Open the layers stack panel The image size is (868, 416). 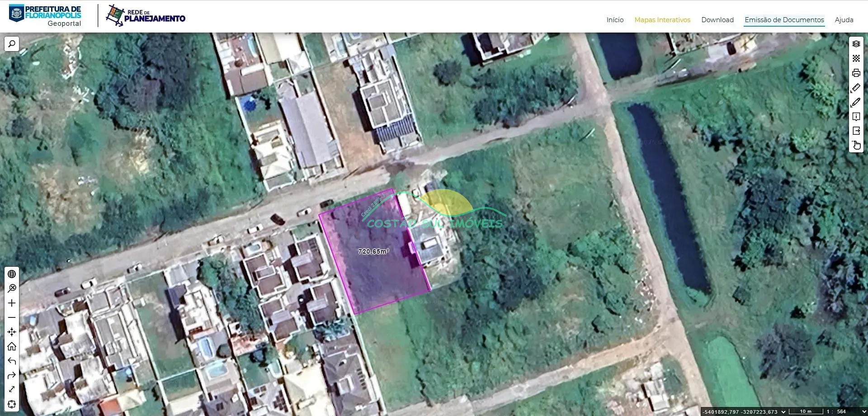pyautogui.click(x=856, y=44)
